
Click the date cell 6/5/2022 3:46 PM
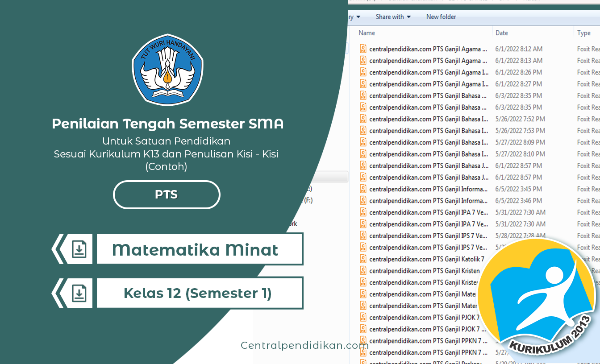518,201
